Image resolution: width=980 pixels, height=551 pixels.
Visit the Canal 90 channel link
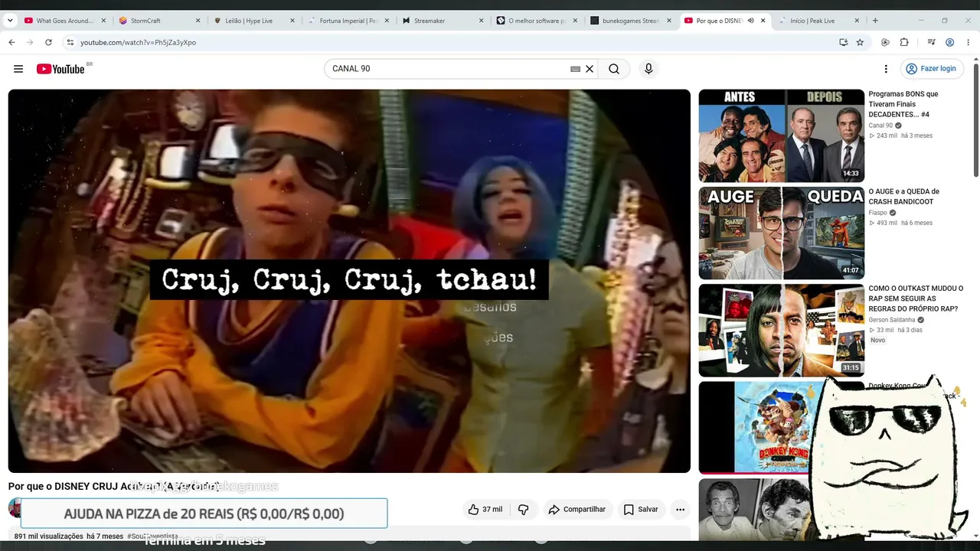click(x=880, y=126)
